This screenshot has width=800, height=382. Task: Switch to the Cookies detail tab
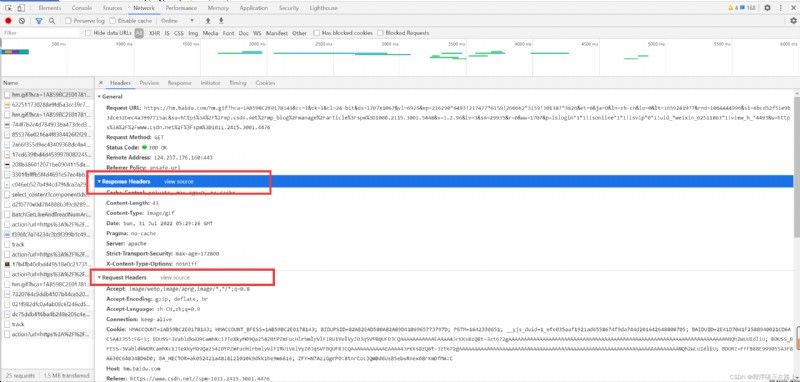(x=265, y=83)
